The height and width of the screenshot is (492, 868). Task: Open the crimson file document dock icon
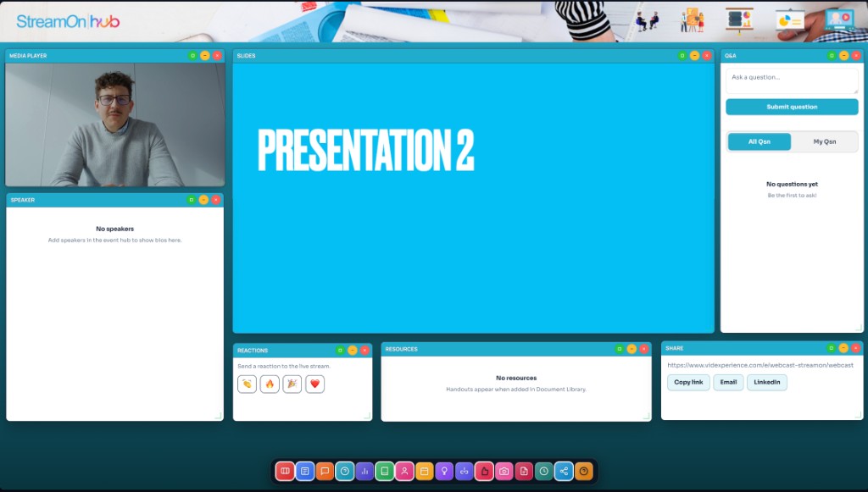click(x=524, y=471)
